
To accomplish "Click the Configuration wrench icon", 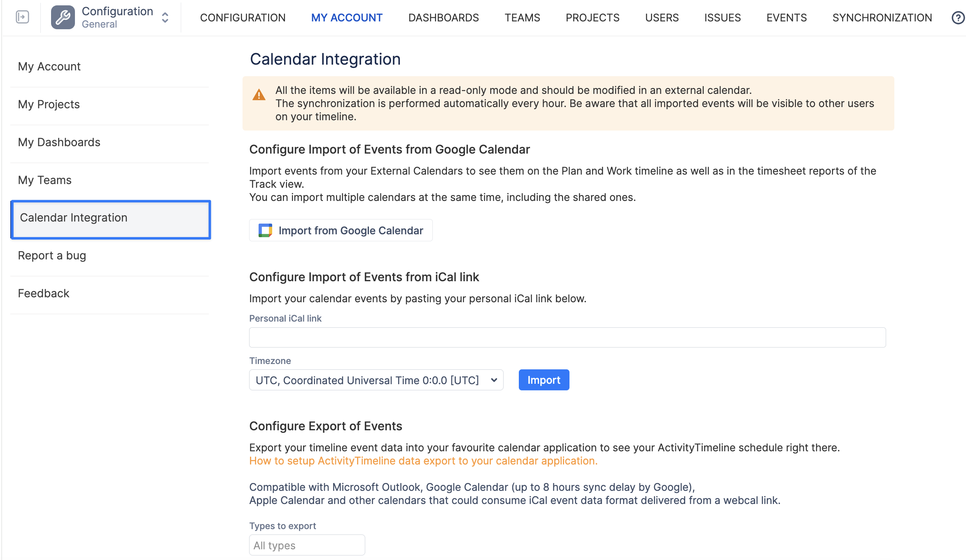I will 63,17.
